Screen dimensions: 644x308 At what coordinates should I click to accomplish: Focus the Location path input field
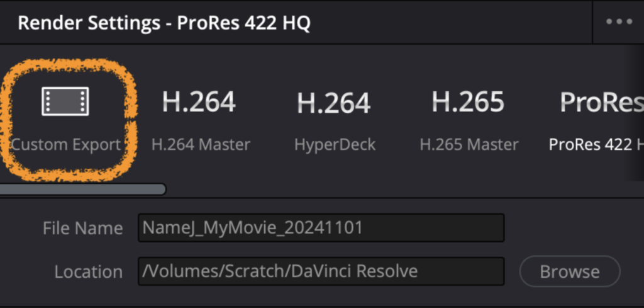(321, 271)
